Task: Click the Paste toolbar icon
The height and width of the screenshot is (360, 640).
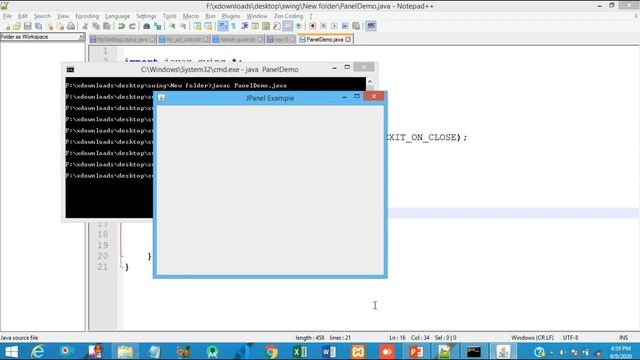Action: 107,26
